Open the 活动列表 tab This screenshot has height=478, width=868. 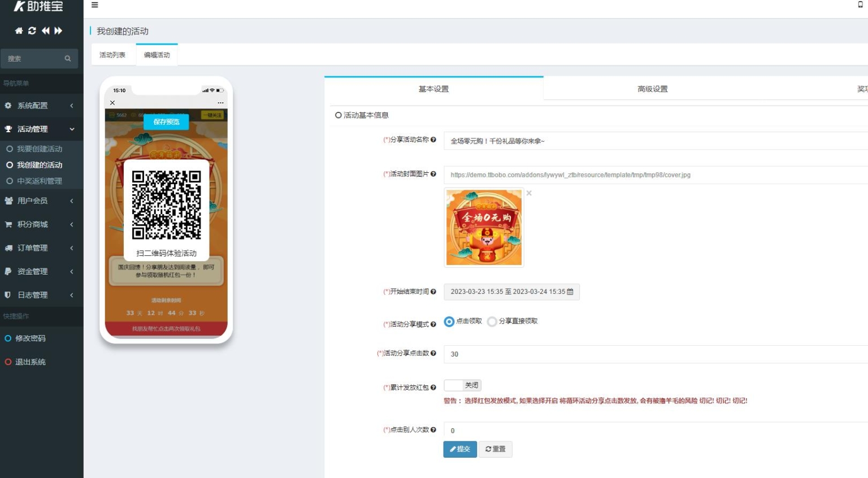[x=113, y=54]
